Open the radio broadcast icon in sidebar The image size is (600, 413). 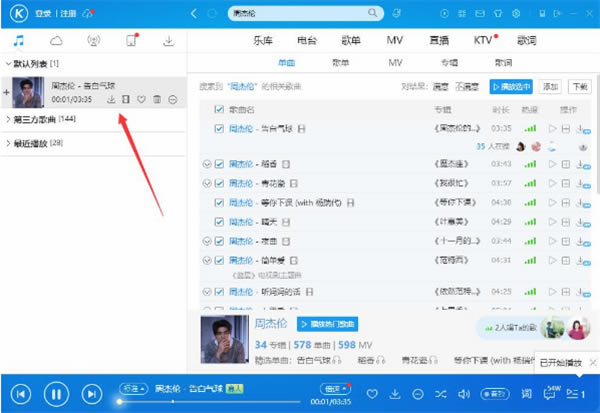pos(94,41)
